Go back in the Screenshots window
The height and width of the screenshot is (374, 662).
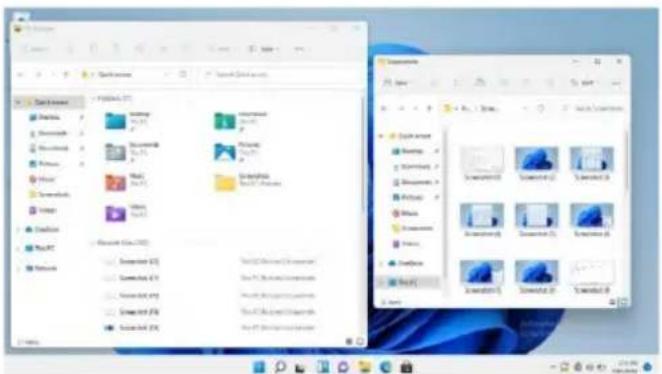pyautogui.click(x=384, y=108)
